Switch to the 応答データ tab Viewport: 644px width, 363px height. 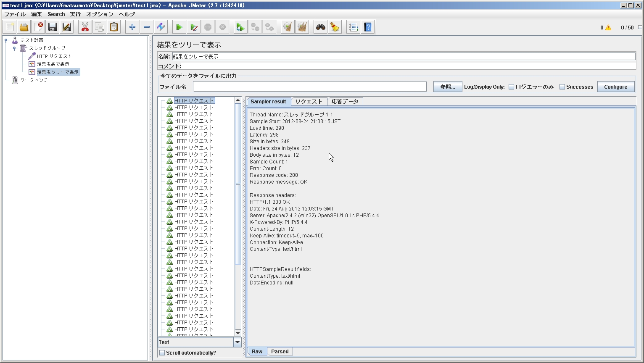(x=345, y=102)
